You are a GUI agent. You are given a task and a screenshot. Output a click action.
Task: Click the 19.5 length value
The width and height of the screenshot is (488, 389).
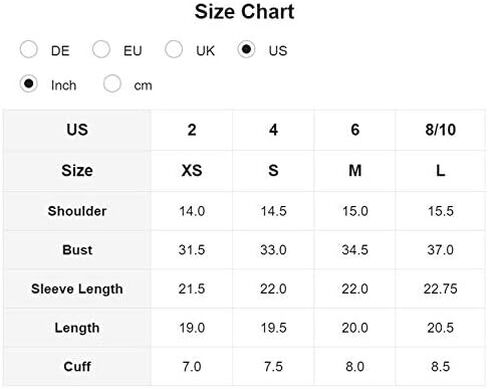(x=273, y=328)
